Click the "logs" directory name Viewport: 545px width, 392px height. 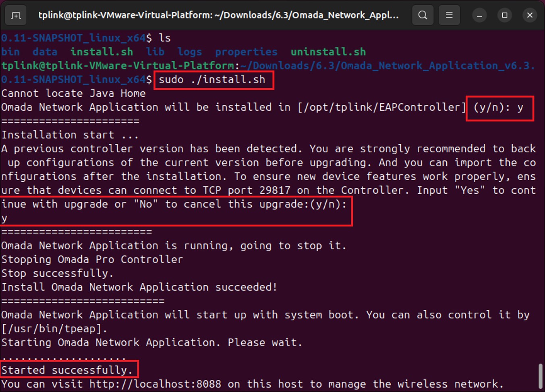tap(190, 52)
